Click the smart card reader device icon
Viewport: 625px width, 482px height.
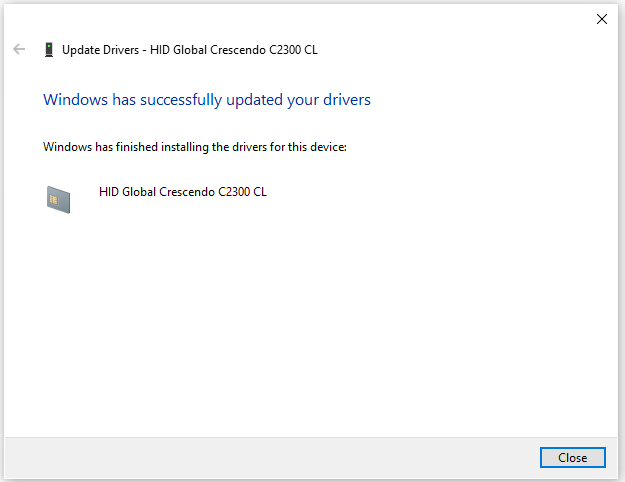click(x=58, y=199)
